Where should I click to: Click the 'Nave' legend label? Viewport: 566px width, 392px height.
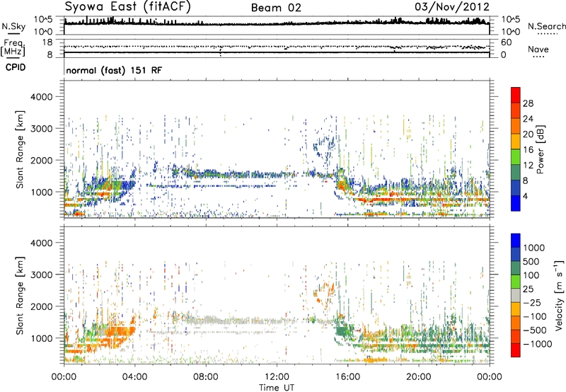[538, 49]
